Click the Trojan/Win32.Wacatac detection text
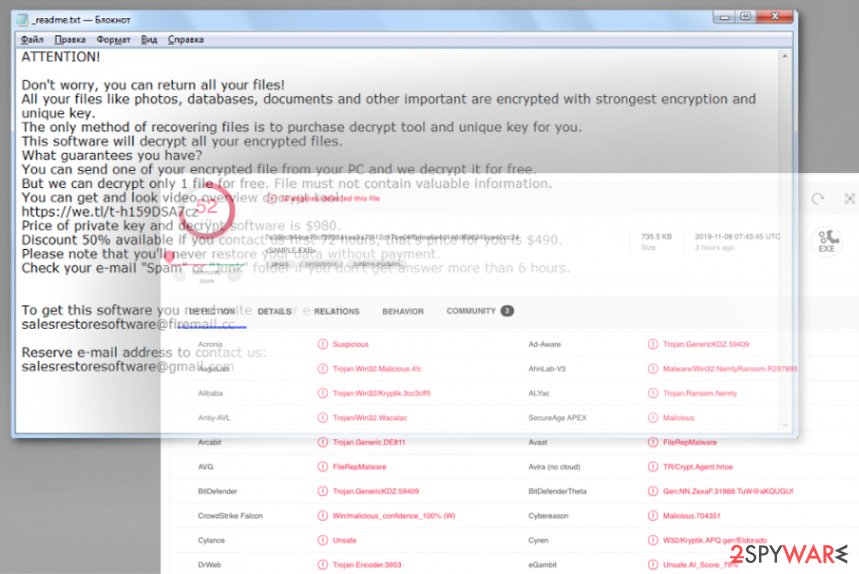This screenshot has height=574, width=859. tap(370, 417)
